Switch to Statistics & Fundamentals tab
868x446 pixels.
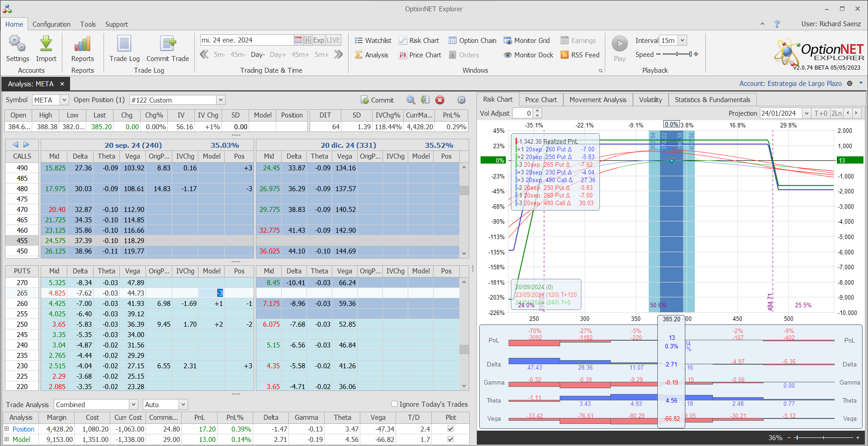(712, 100)
